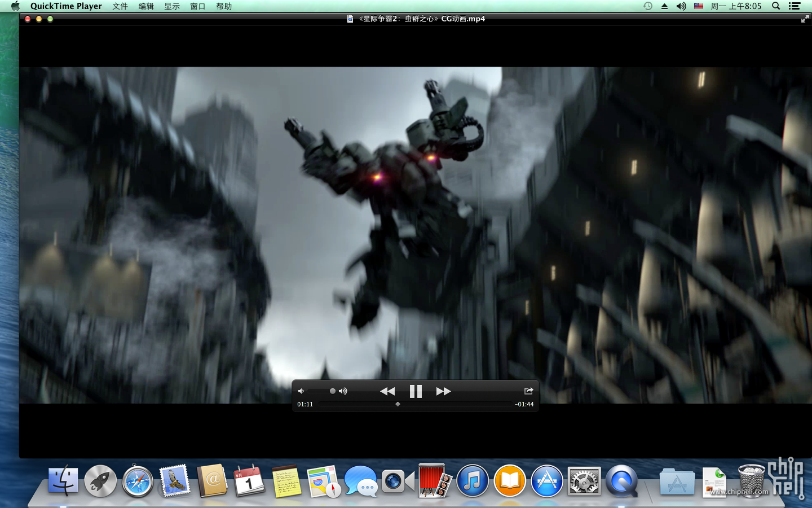Open Notification Center
Viewport: 812px width, 508px height.
pos(795,6)
